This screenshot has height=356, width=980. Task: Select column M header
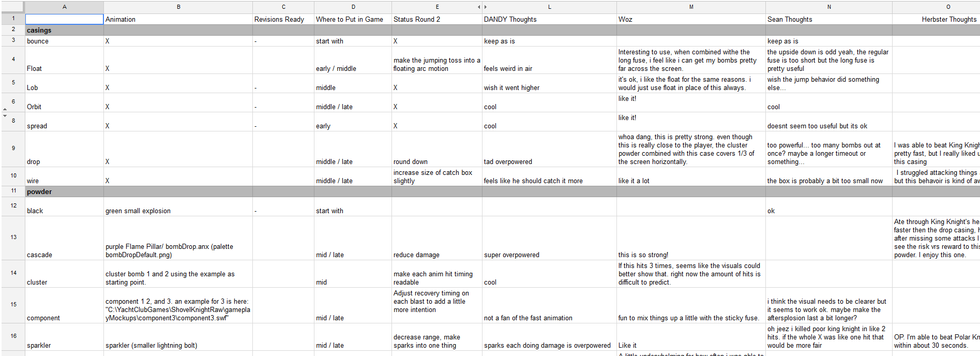pos(691,7)
